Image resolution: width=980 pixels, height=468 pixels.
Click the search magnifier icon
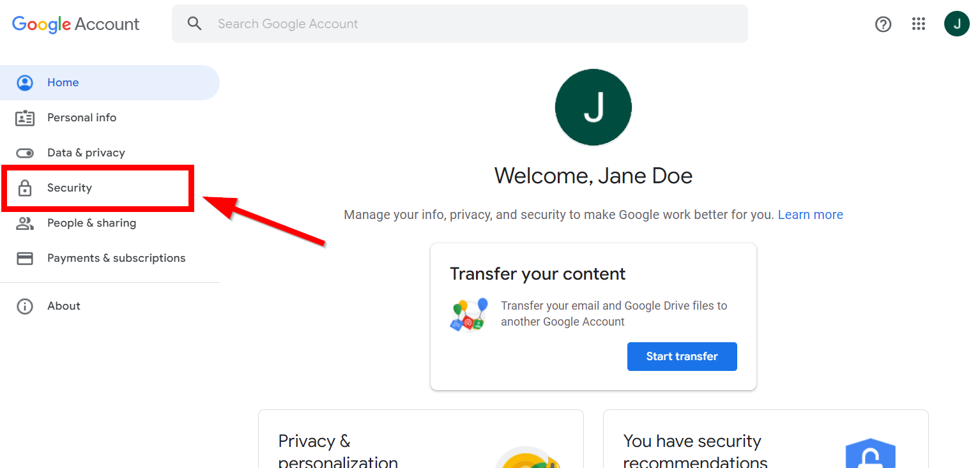pyautogui.click(x=194, y=24)
